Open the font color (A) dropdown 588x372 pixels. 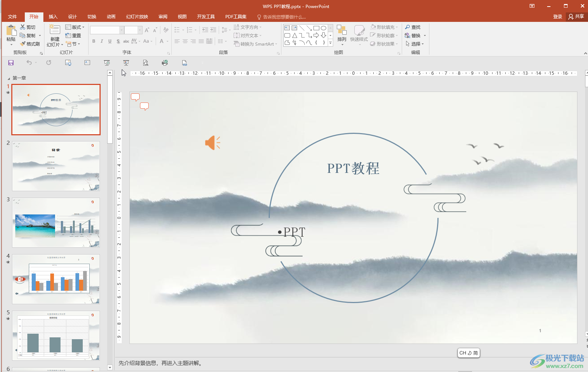click(168, 41)
